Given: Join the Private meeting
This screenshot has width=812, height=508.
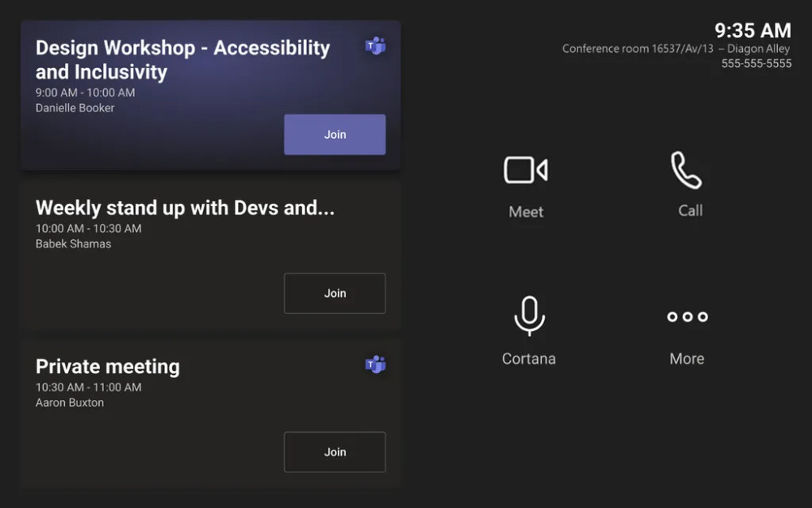Looking at the screenshot, I should point(335,452).
